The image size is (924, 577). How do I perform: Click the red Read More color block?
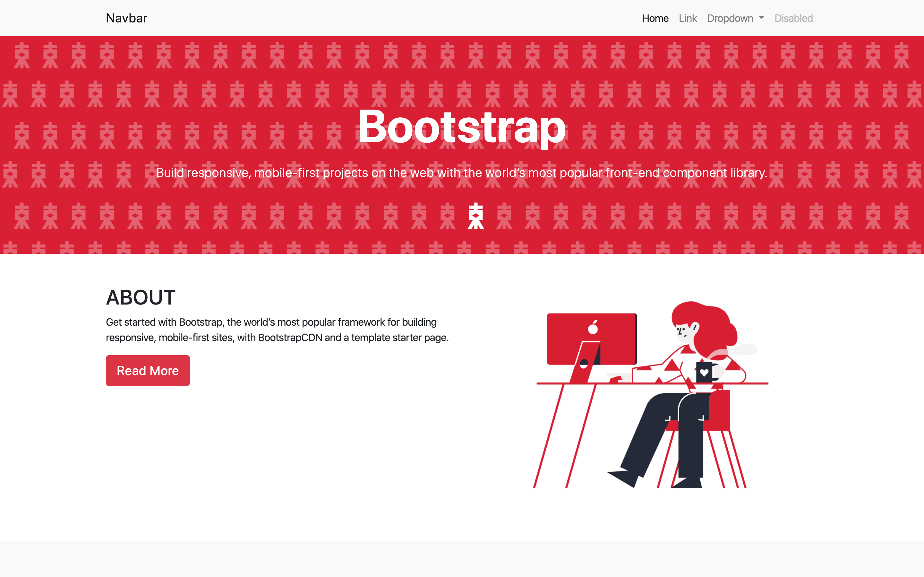[x=148, y=370]
